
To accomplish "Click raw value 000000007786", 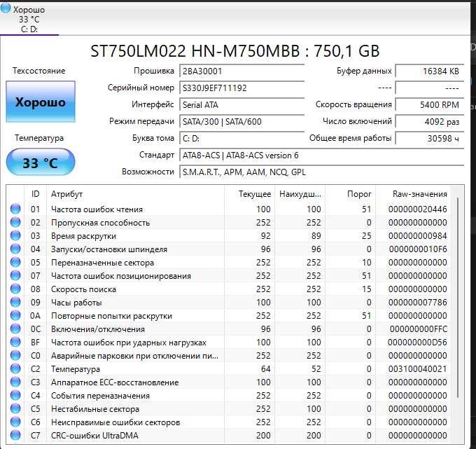I will pos(417,303).
